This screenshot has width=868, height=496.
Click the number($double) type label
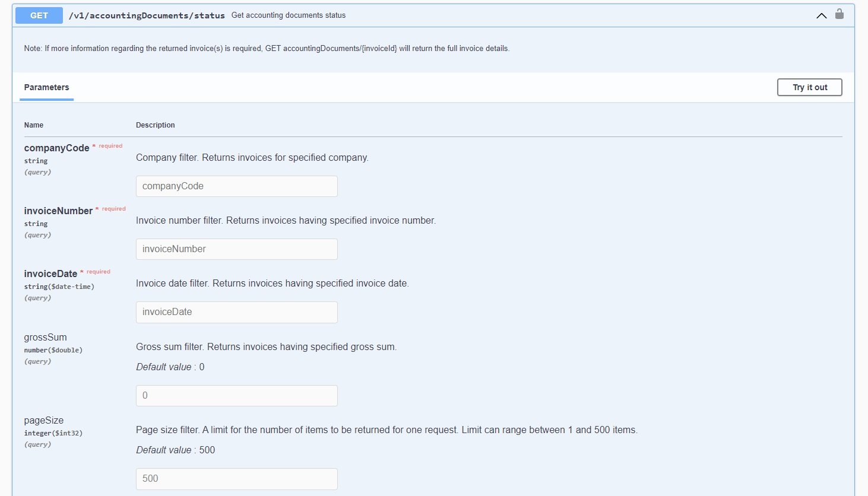[x=53, y=350]
